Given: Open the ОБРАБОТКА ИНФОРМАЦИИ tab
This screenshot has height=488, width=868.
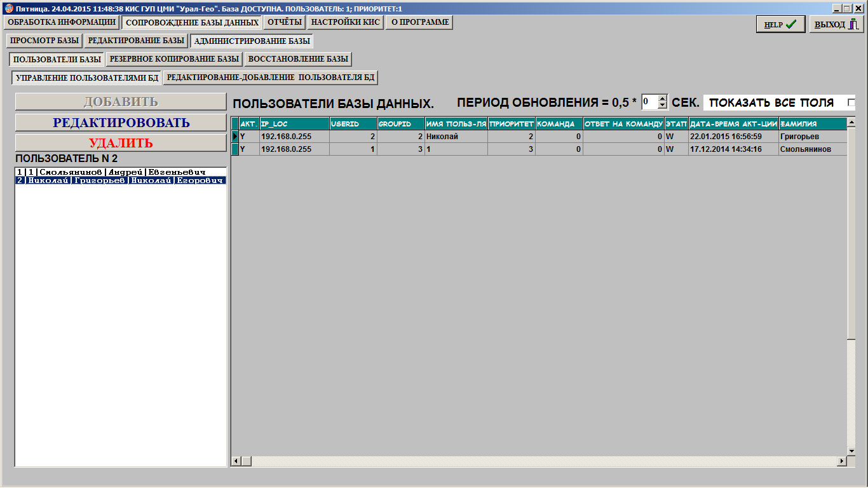Looking at the screenshot, I should [62, 22].
